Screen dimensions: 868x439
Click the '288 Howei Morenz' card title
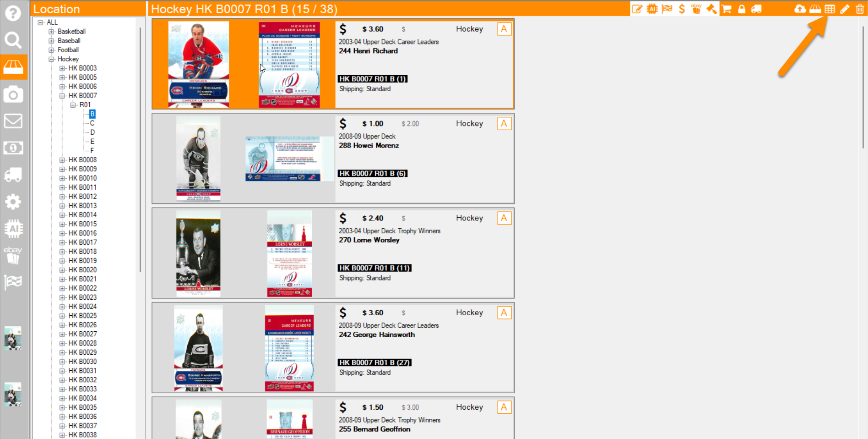pos(369,145)
